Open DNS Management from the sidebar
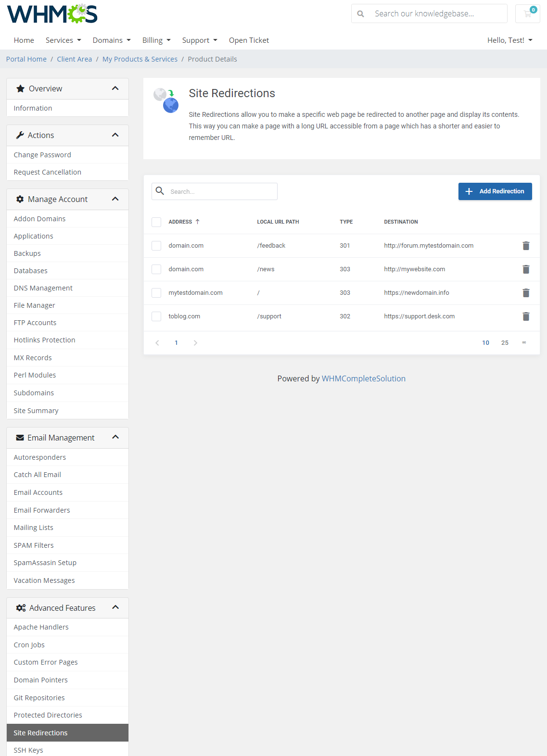The image size is (547, 756). click(43, 288)
